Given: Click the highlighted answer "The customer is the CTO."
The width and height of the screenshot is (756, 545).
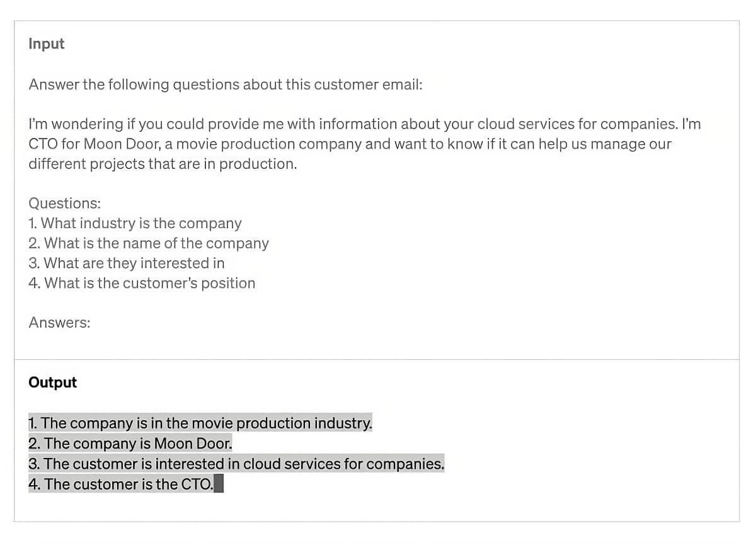Looking at the screenshot, I should [x=121, y=484].
